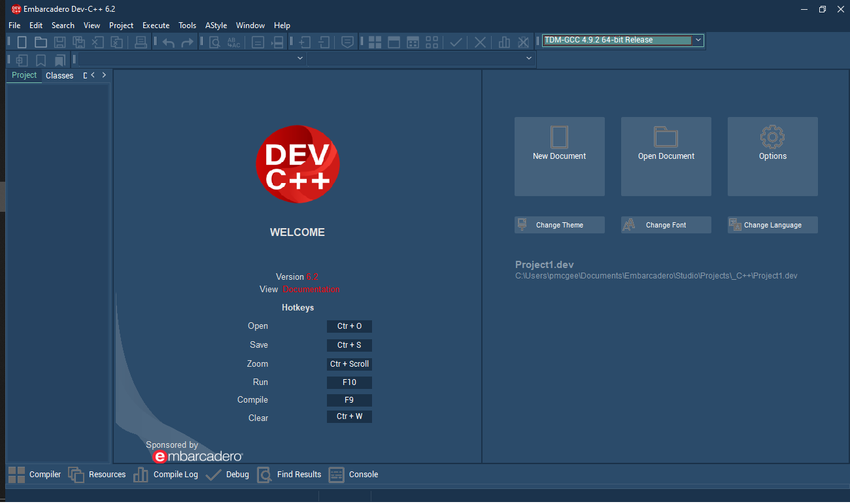The height and width of the screenshot is (504, 850).
Task: Click the Redo arrow icon
Action: (x=188, y=42)
